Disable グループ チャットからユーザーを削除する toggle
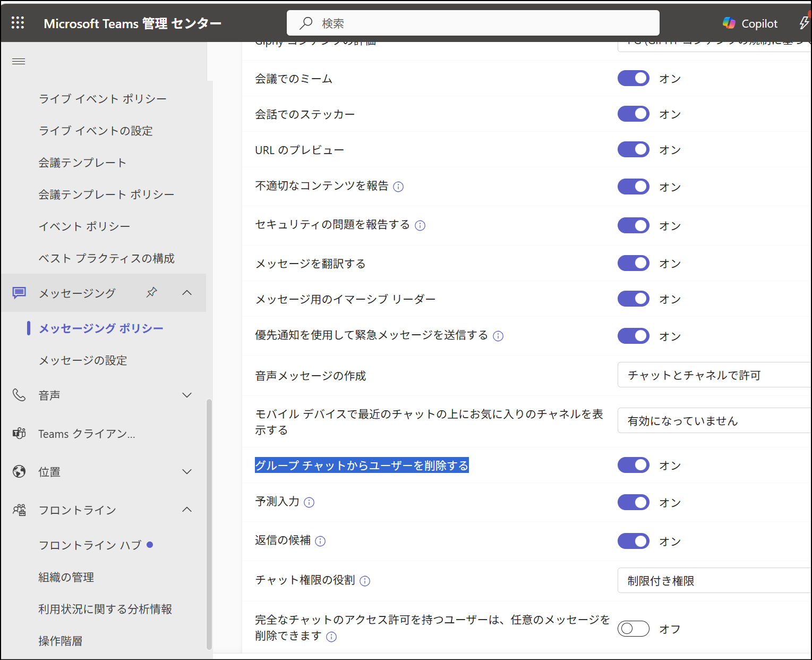The width and height of the screenshot is (812, 660). [634, 465]
